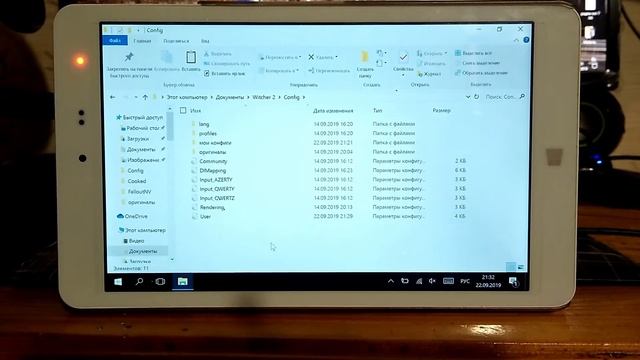Go up one folder level arrow

click(x=145, y=97)
